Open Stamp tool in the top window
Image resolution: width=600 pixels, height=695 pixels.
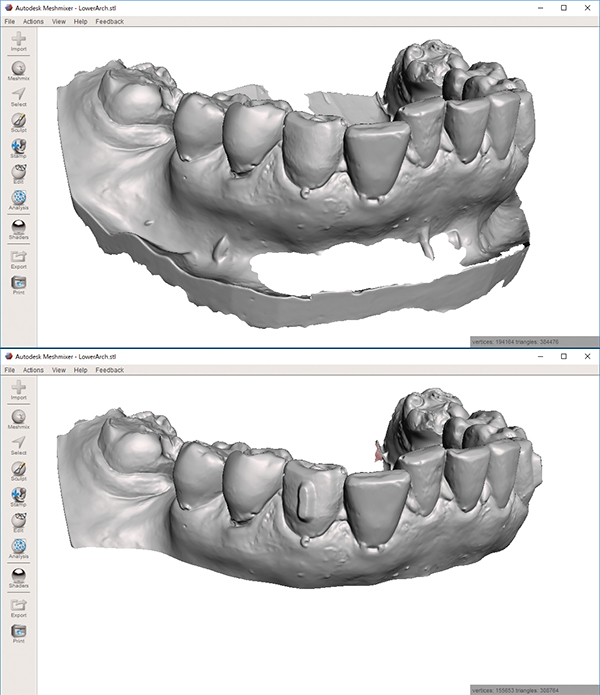pos(19,147)
